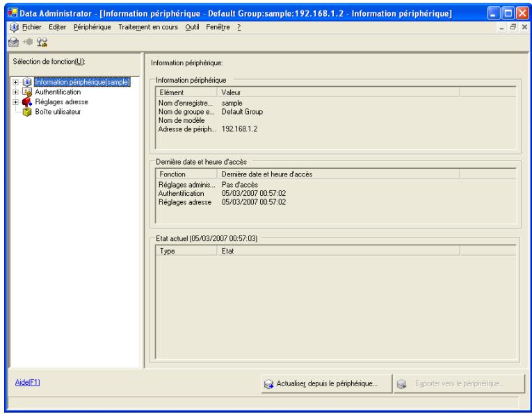
Task: Click the Information périphérique tree icon
Action: [27, 82]
